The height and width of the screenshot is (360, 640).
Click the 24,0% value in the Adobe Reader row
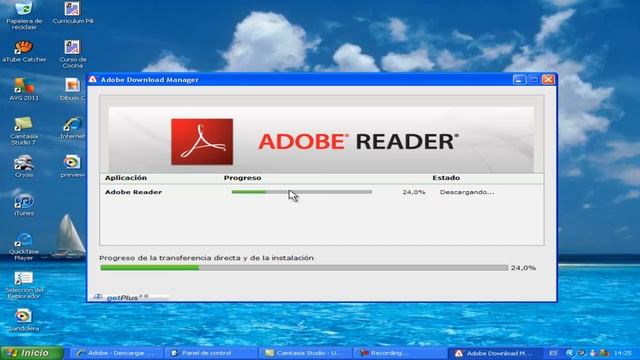click(413, 192)
